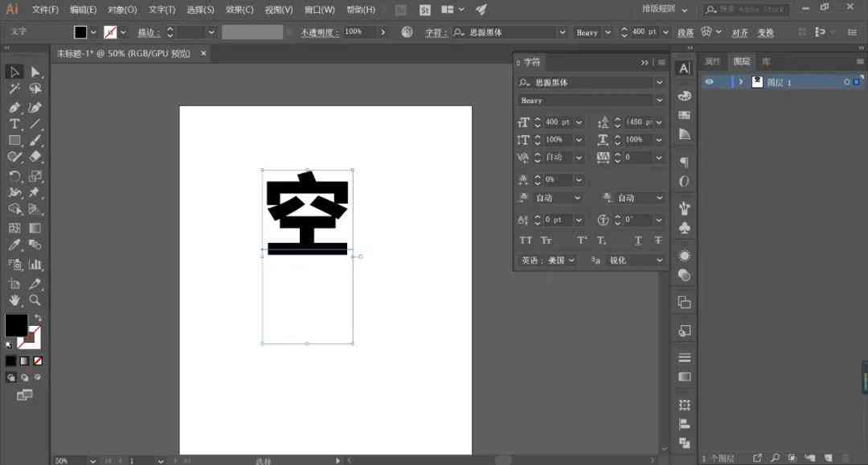Select the Paintbrush tool
The height and width of the screenshot is (465, 868).
(35, 141)
